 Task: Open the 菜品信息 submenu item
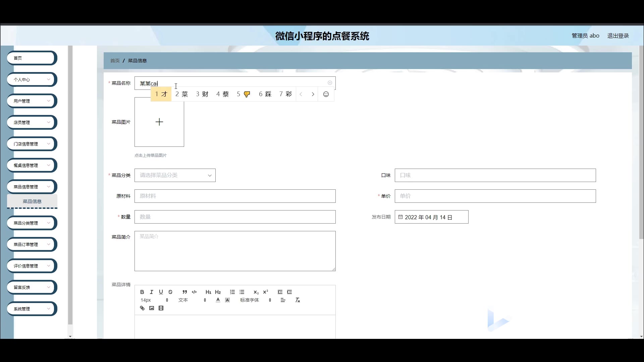(x=32, y=201)
